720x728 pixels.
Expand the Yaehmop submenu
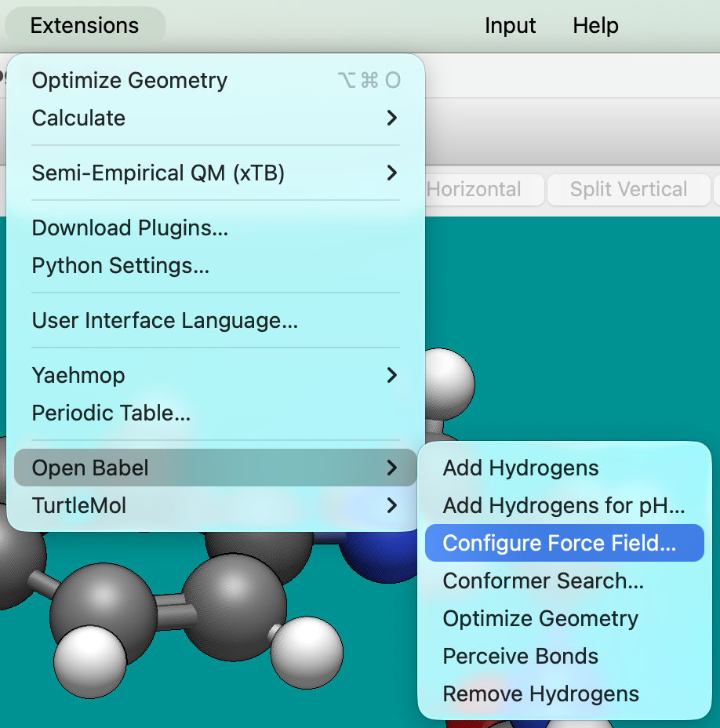tap(78, 375)
